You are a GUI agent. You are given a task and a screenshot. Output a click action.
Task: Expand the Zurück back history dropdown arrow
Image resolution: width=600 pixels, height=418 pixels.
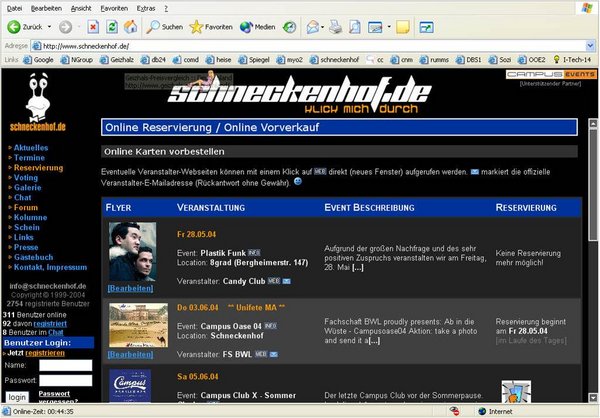point(50,26)
